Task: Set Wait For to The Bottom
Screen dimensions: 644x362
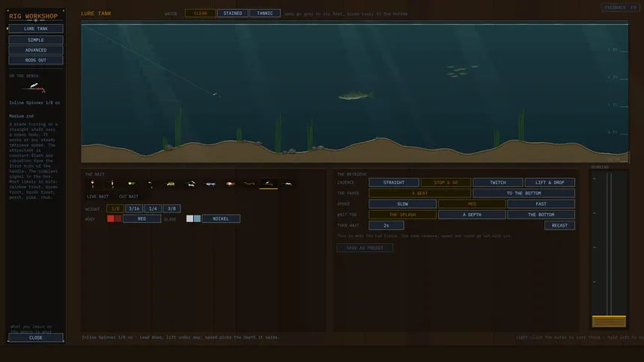Action: (541, 214)
